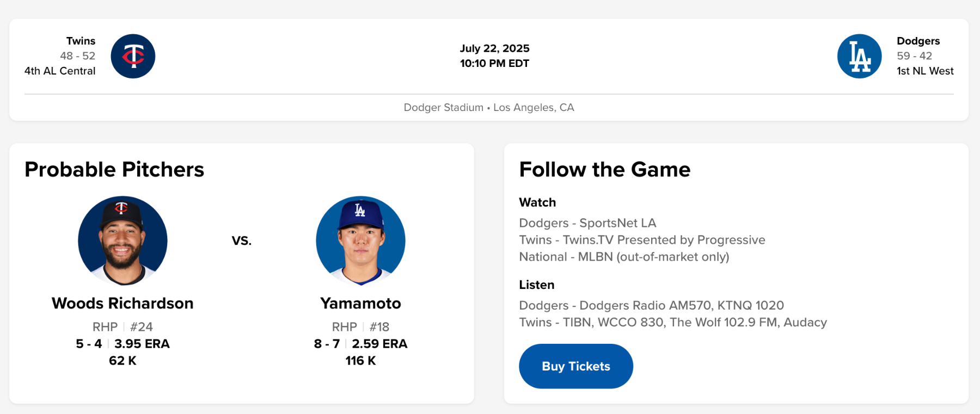Viewport: 980px width, 414px height.
Task: Open Yamamoto's headshot photo
Action: pos(360,240)
